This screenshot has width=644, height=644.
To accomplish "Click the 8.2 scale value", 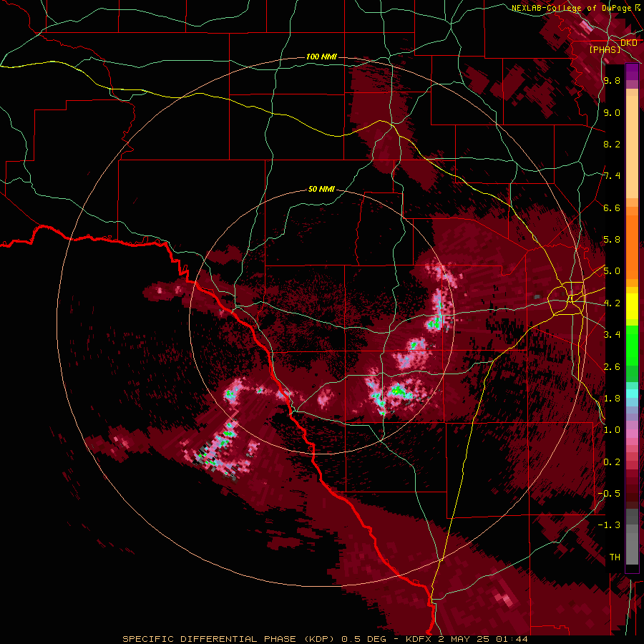I will (612, 144).
